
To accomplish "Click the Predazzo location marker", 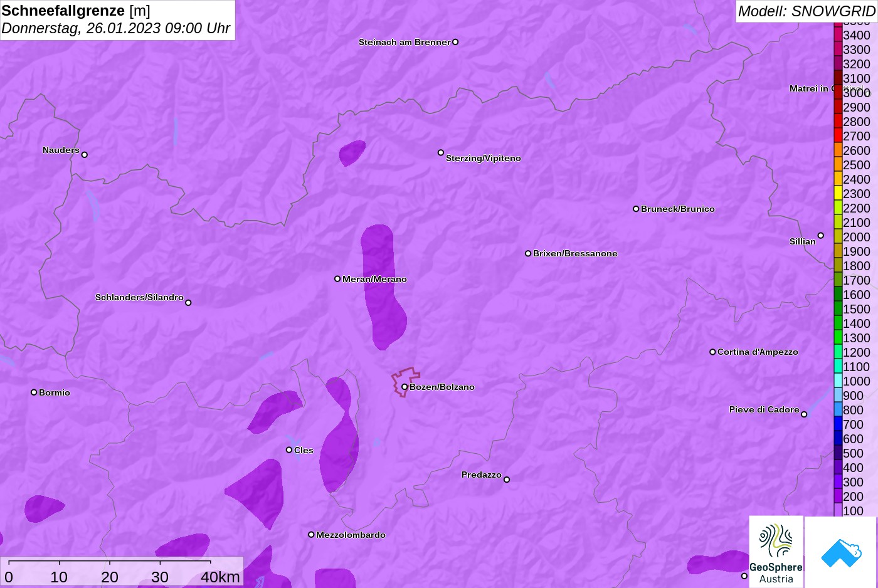I will (507, 480).
